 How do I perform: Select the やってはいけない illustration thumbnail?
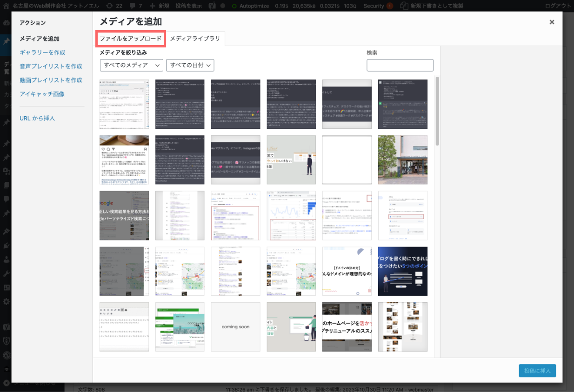tap(291, 159)
